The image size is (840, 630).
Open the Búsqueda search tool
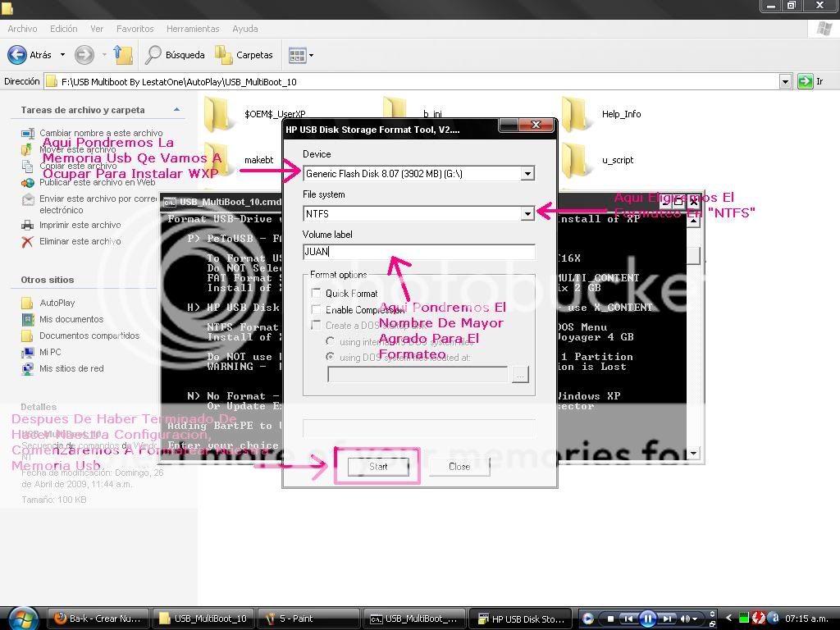click(175, 55)
